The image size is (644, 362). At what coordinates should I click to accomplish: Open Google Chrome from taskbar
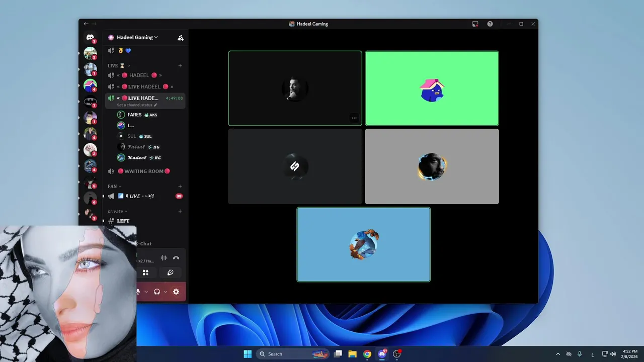[367, 354]
